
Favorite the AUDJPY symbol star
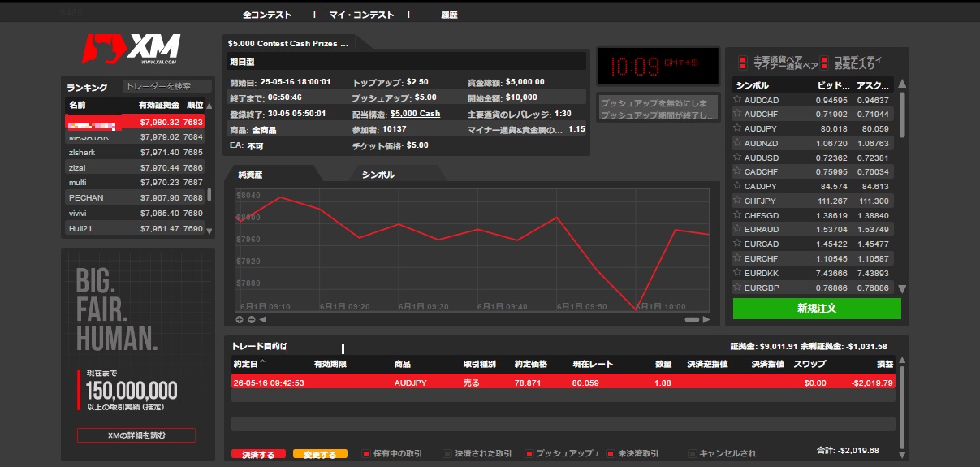coord(737,128)
